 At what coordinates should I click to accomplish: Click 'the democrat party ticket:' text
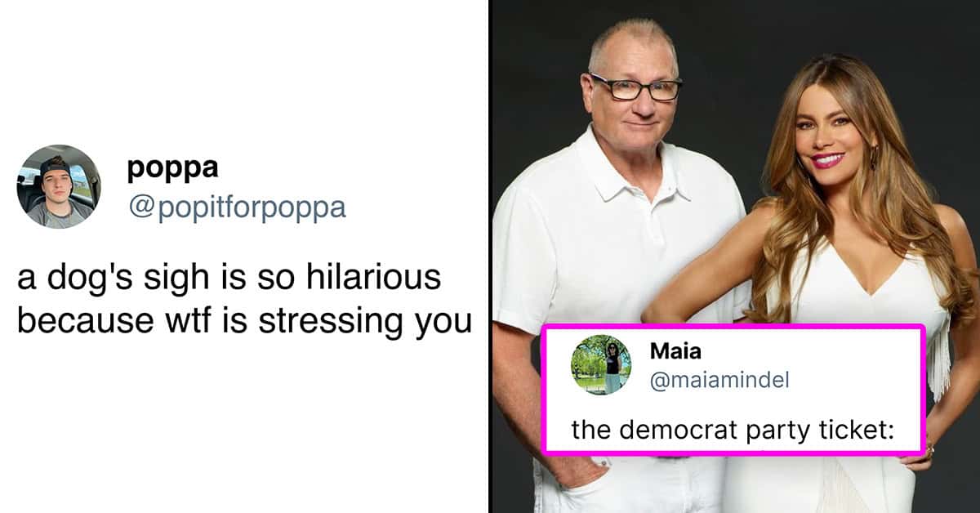733,429
